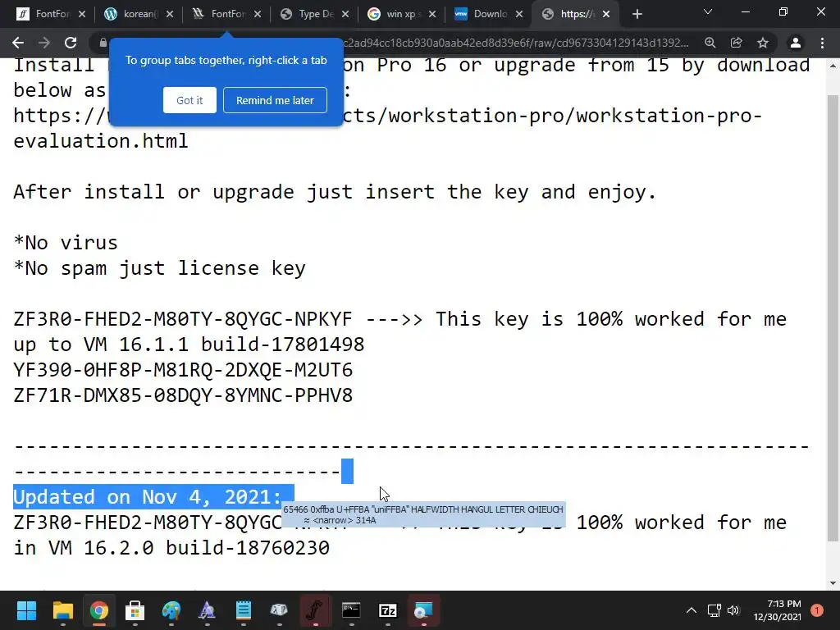
Task: Click highlighted text Updated on Nov 4, 2021
Action: click(148, 496)
